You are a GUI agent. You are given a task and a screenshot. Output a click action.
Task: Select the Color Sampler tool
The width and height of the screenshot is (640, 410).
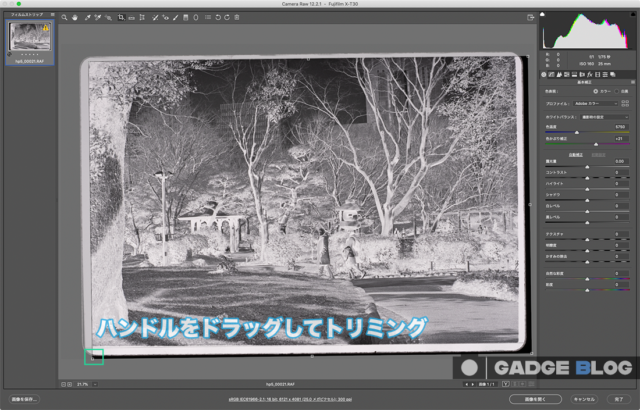(x=98, y=18)
